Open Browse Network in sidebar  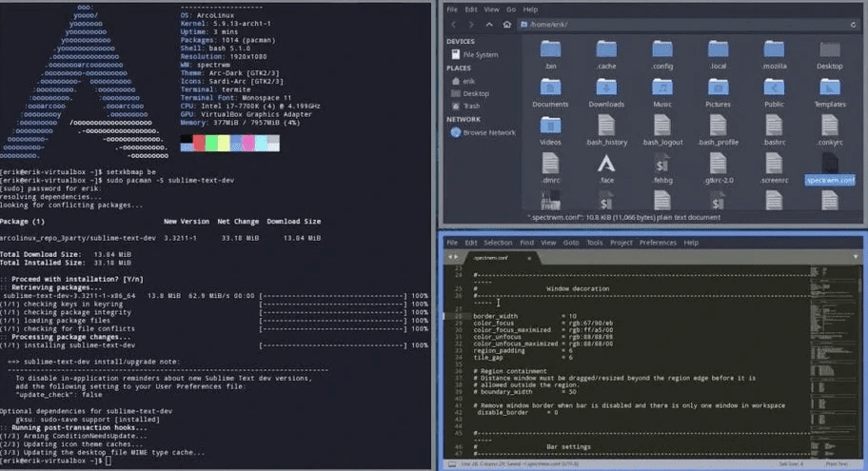tap(483, 133)
